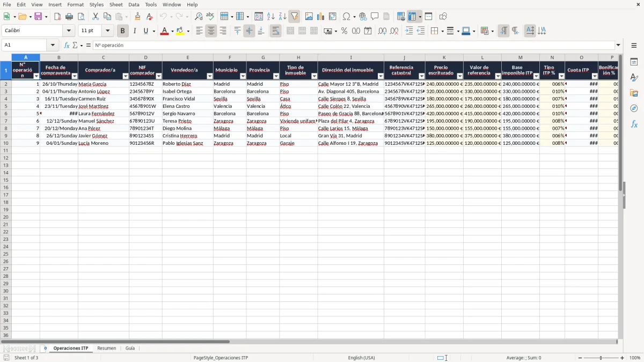
Task: Run the Spelling check icon
Action: [x=210, y=17]
